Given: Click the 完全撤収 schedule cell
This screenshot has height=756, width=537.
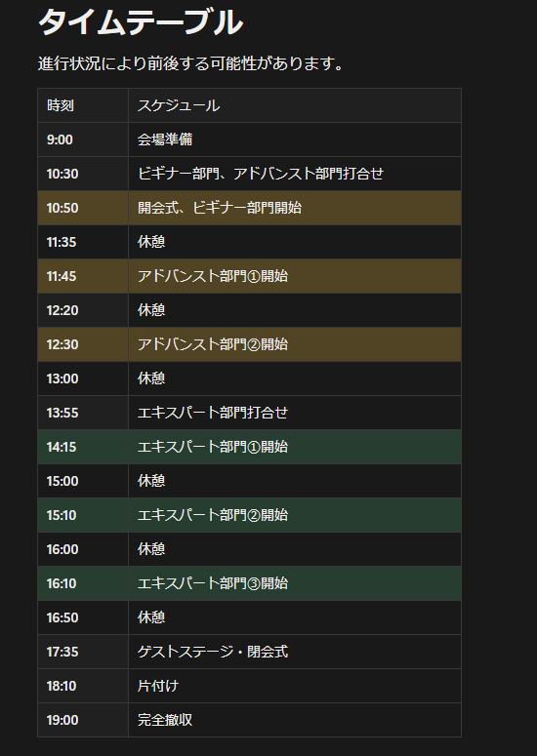Looking at the screenshot, I should pos(295,720).
